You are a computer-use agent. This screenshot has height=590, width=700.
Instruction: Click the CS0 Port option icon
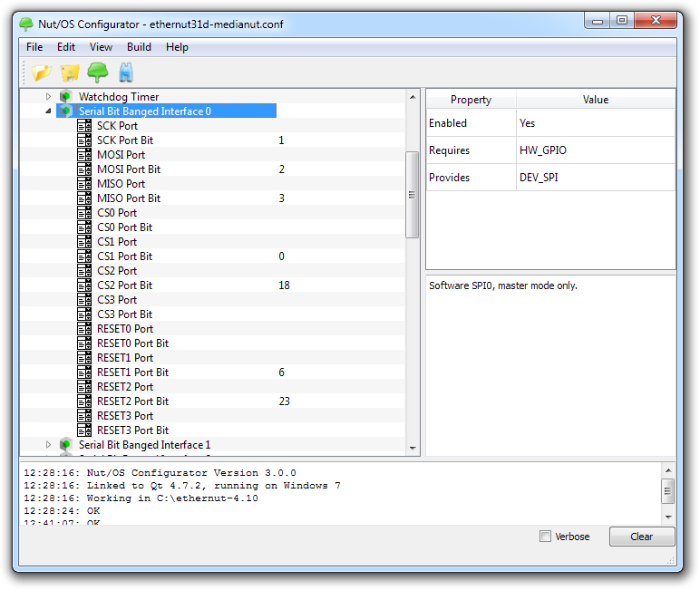[x=84, y=212]
